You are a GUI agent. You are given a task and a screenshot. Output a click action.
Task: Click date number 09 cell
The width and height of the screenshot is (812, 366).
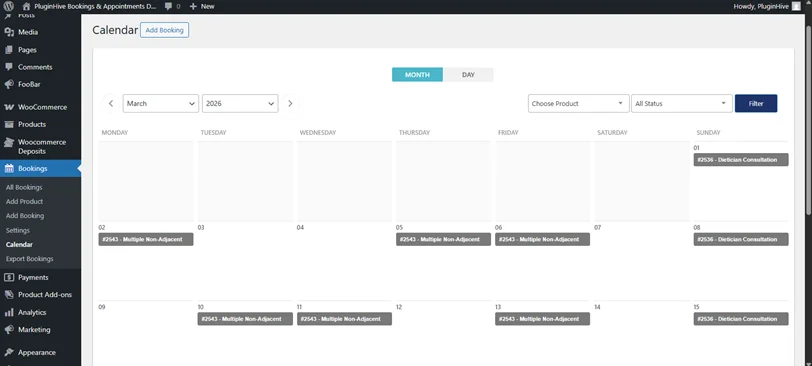coord(102,307)
